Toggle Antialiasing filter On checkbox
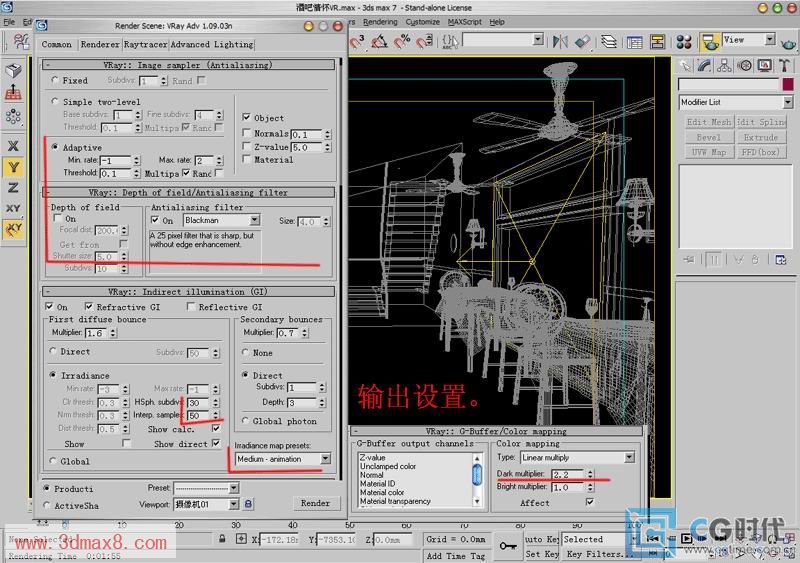 pyautogui.click(x=155, y=220)
